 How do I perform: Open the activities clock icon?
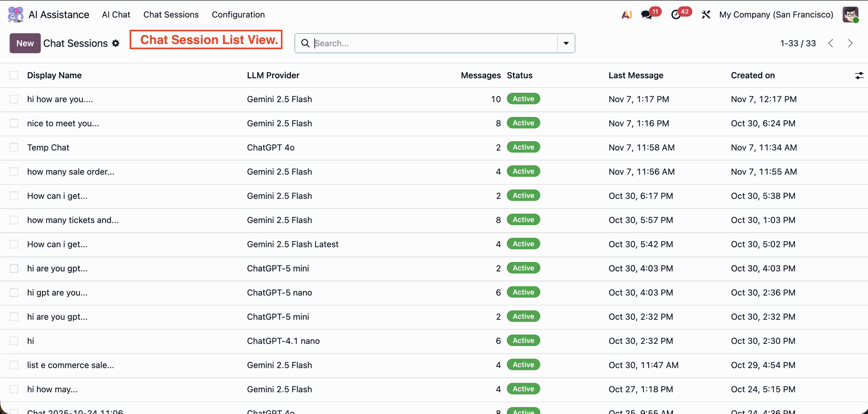[x=676, y=14]
